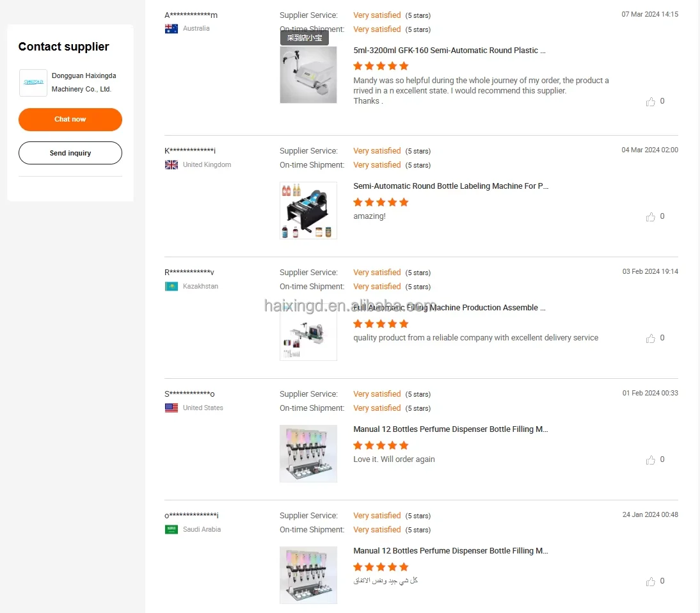Click Dongguan Haixingda Machinery Co., Ltd. name

tap(84, 83)
